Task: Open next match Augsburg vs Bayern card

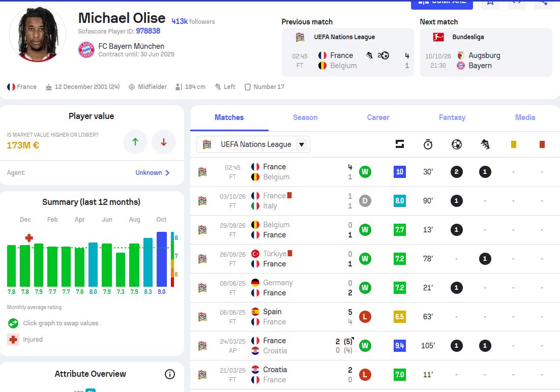Action: 486,52
